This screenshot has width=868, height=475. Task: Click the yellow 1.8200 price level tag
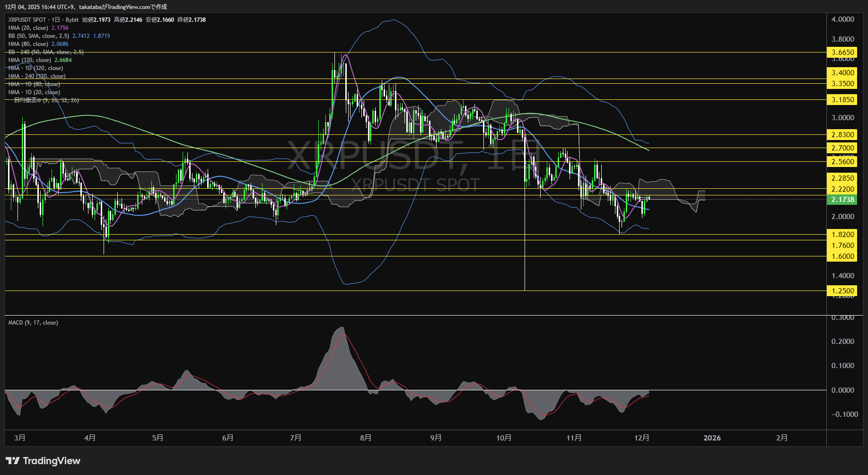(842, 235)
